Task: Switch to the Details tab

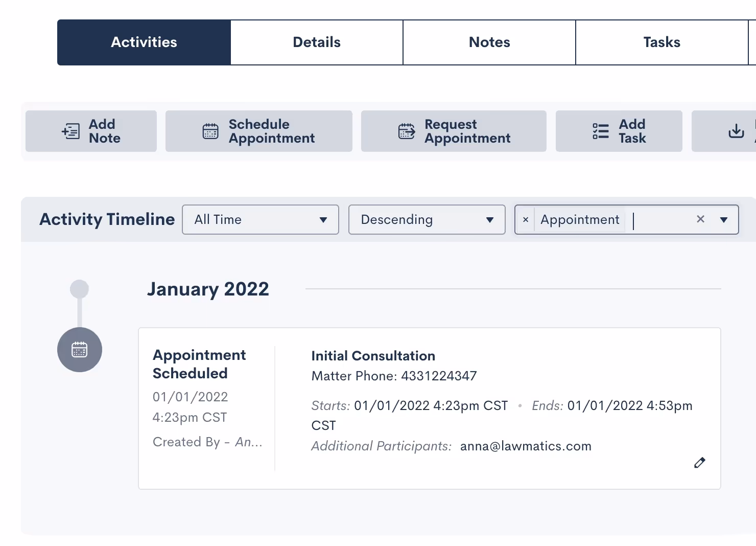Action: 317,42
